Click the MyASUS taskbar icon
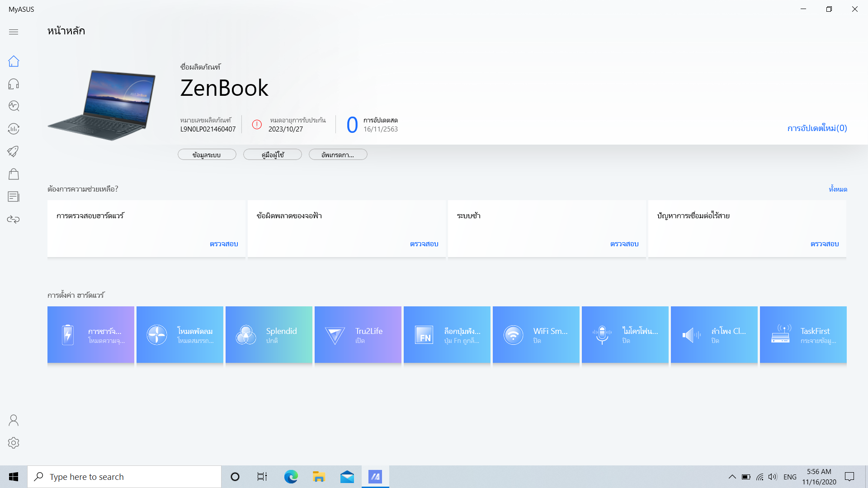Image resolution: width=868 pixels, height=488 pixels. [375, 477]
